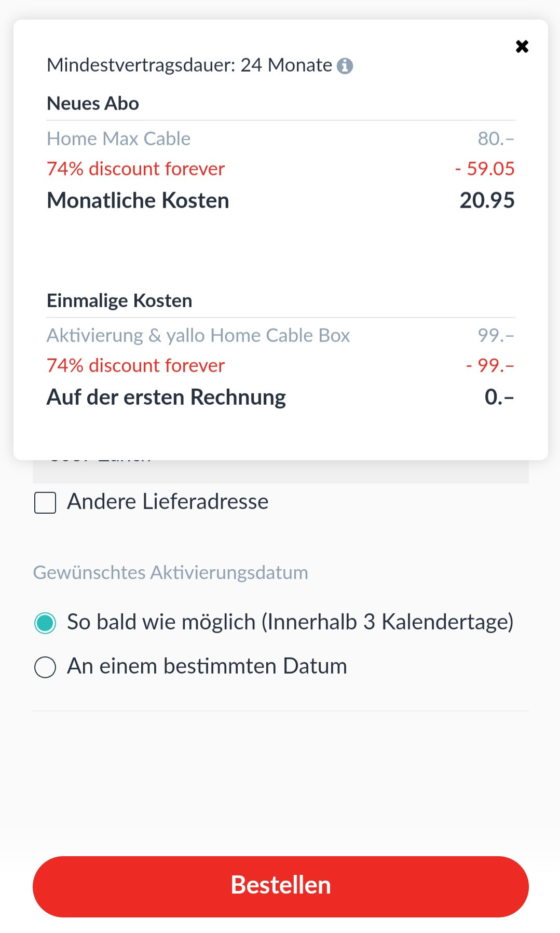Click the - 59.05 discount amount
560x933 pixels.
click(x=485, y=169)
